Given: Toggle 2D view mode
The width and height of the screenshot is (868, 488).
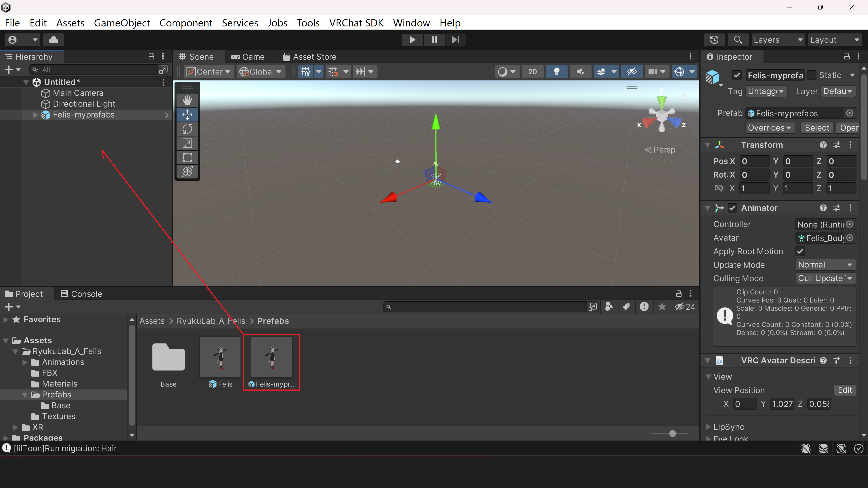Looking at the screenshot, I should (532, 71).
